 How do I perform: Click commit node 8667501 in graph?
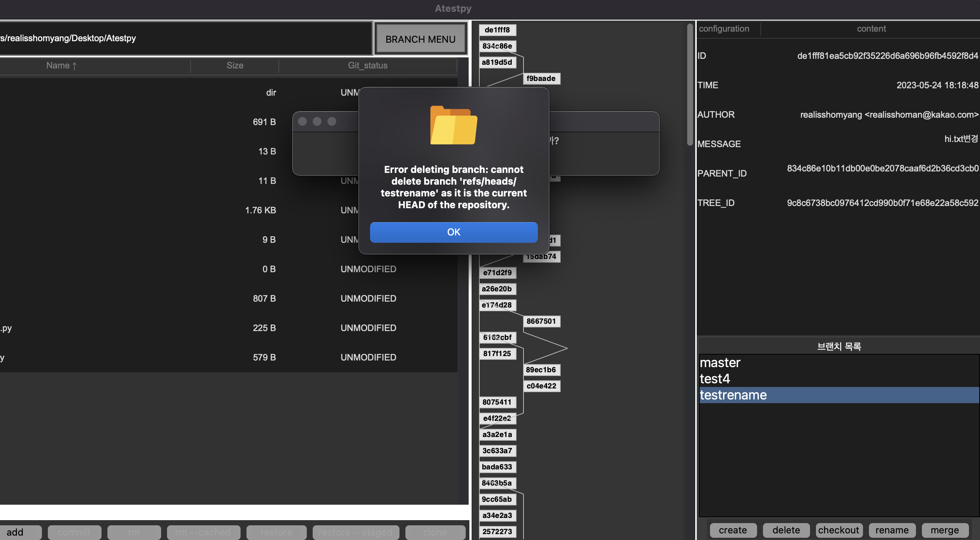point(541,321)
